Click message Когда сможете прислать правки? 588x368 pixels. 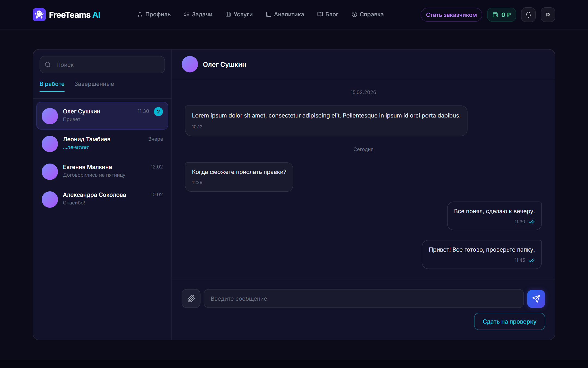click(239, 177)
